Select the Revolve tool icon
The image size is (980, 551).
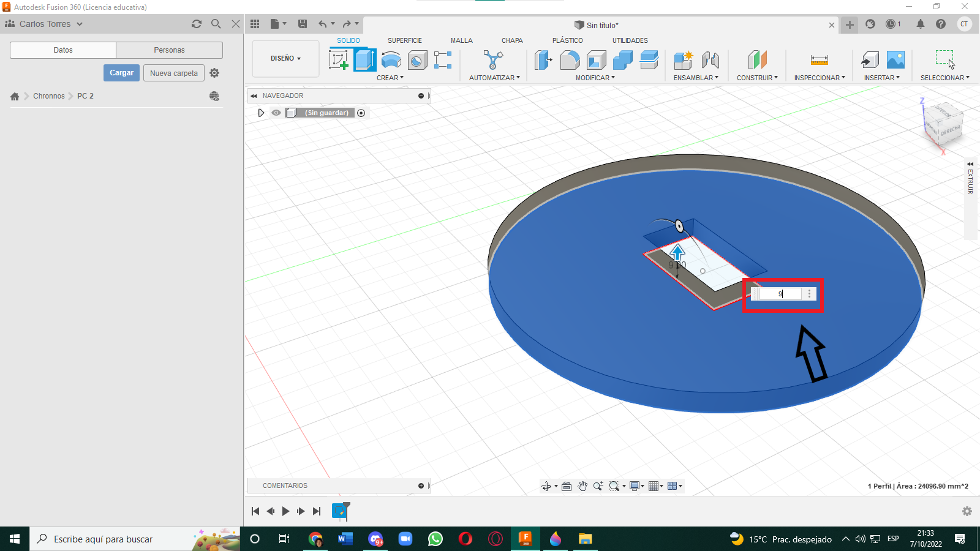[x=391, y=60]
